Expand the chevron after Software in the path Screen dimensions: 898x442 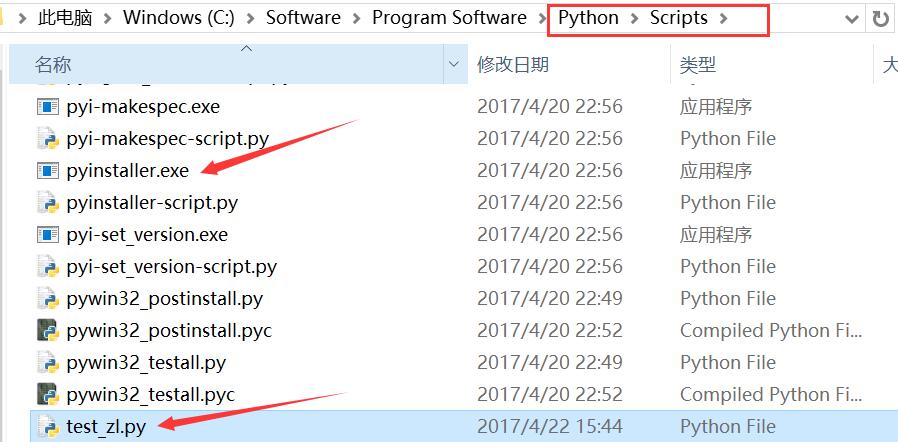pos(356,18)
